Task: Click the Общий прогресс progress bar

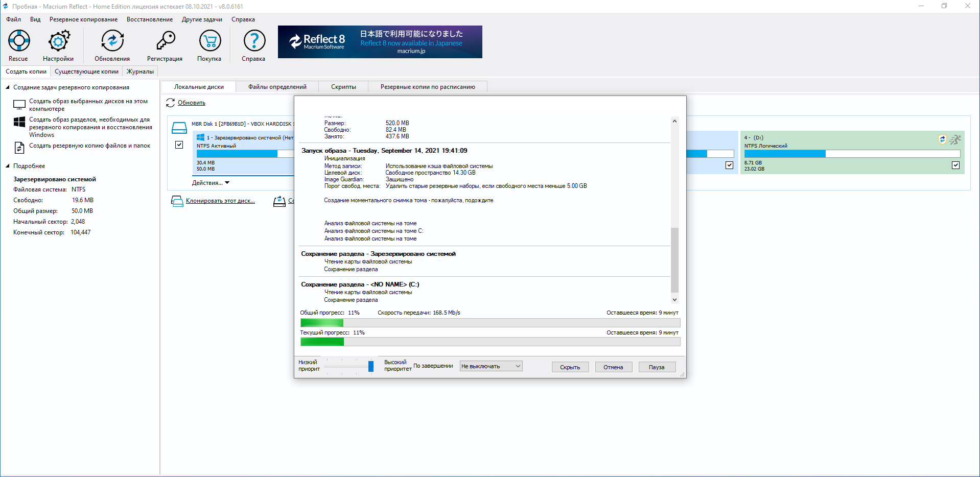Action: pos(491,323)
